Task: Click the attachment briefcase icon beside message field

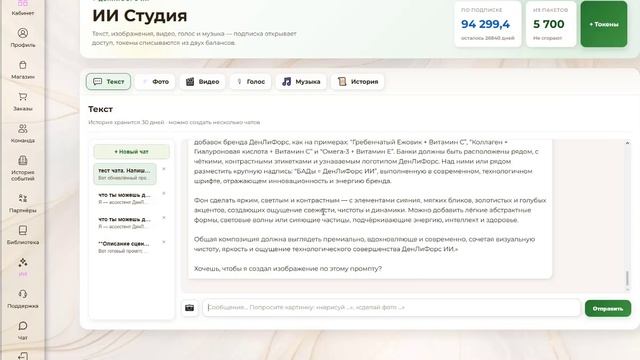Action: [x=189, y=308]
